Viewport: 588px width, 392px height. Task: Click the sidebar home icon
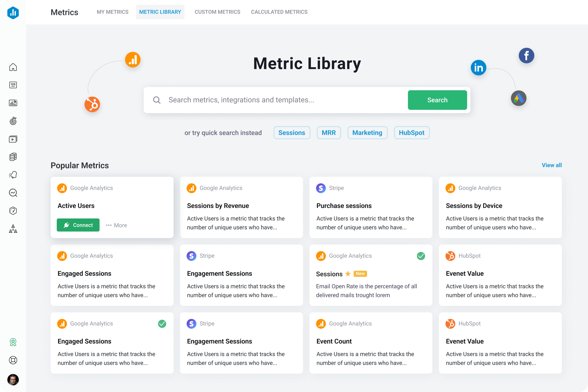[13, 67]
